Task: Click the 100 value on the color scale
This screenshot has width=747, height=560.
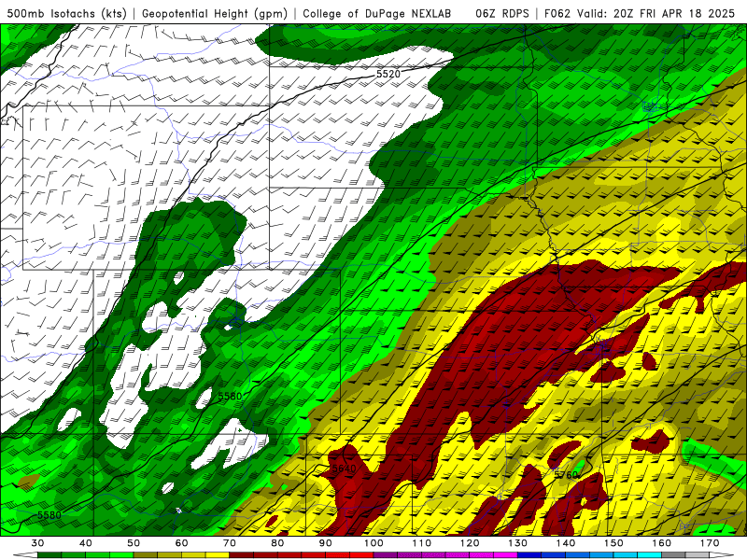Action: (373, 543)
